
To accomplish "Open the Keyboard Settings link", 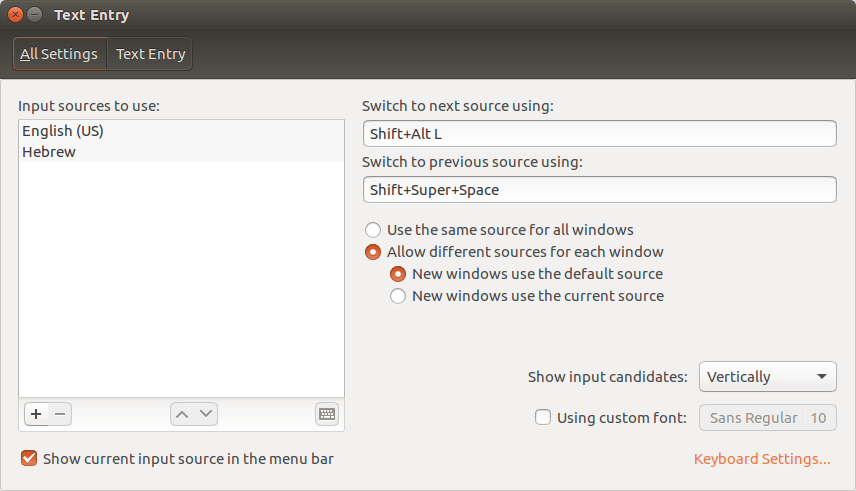I will (762, 459).
